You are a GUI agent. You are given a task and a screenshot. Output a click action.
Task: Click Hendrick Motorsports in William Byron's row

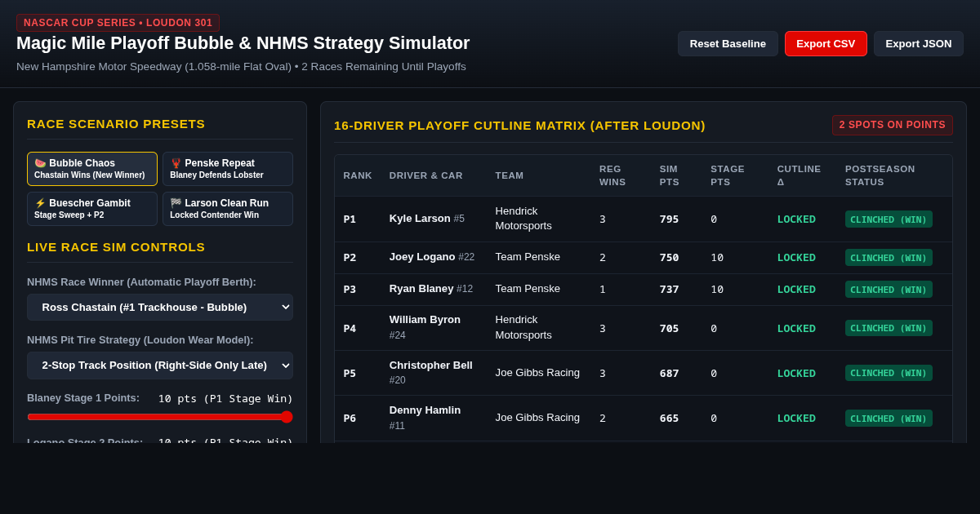pos(523,327)
